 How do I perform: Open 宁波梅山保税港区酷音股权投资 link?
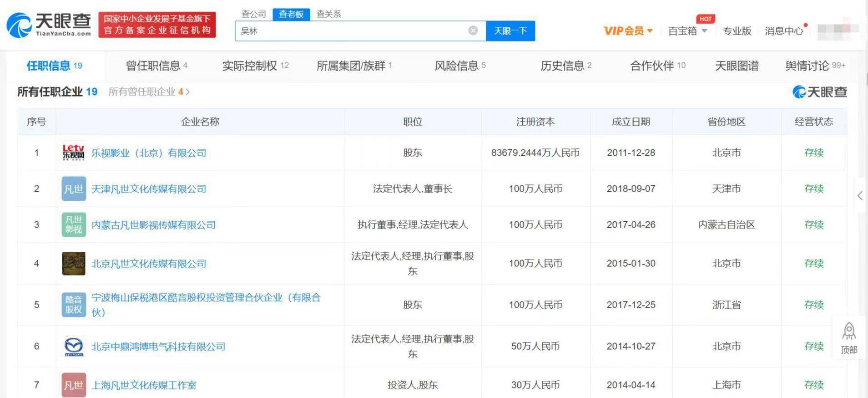(206, 305)
